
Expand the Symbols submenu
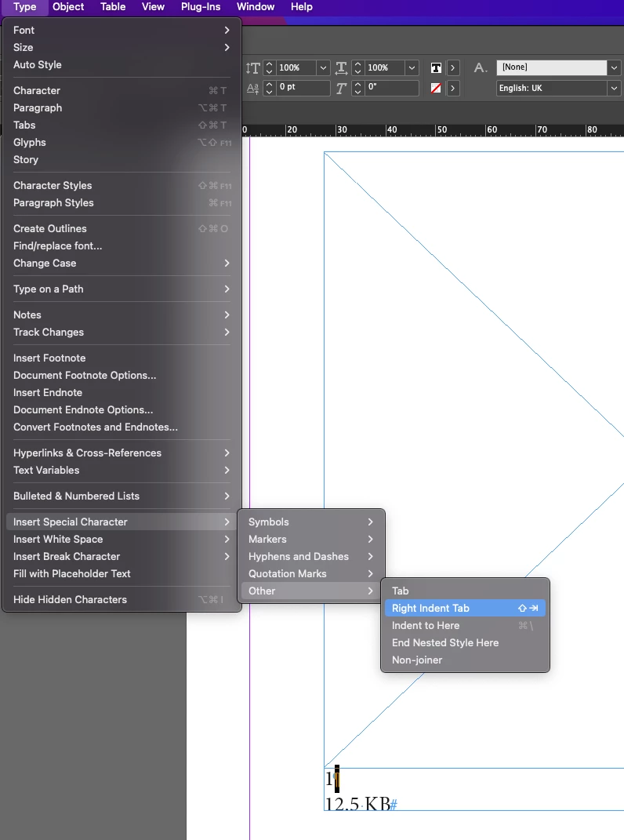[x=311, y=522]
